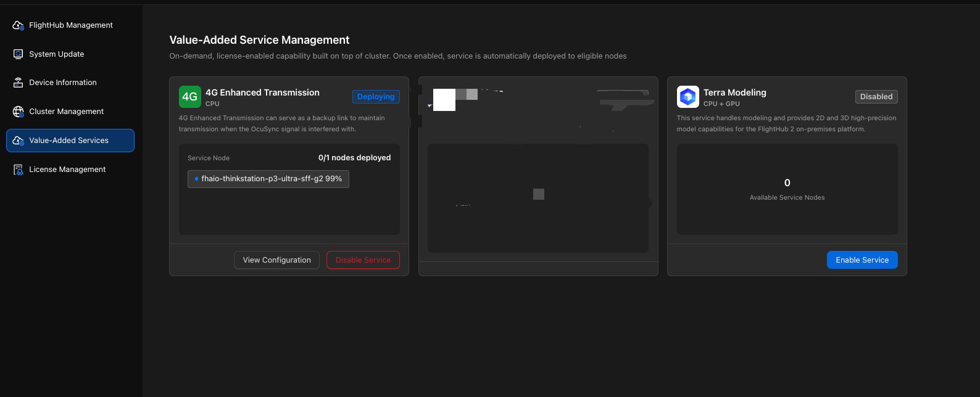Click the Disabled status badge on Terra Modeling
980x397 pixels.
click(x=876, y=97)
